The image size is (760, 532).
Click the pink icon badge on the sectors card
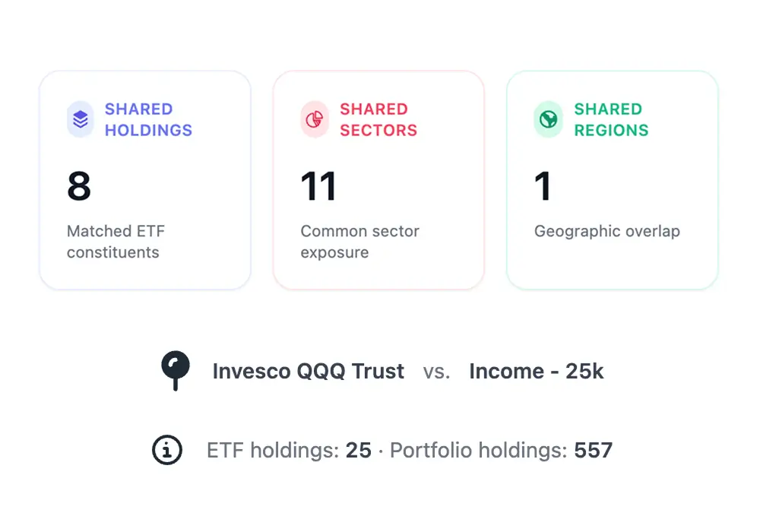tap(313, 119)
